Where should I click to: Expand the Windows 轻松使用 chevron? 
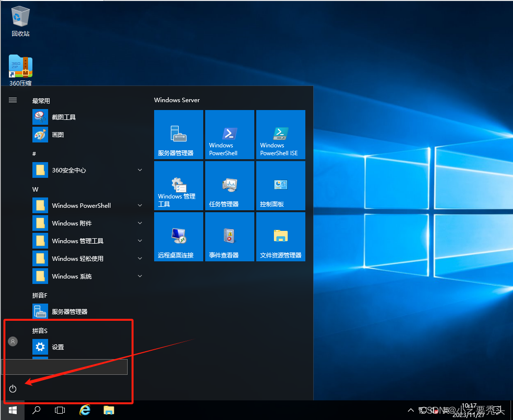click(x=140, y=258)
